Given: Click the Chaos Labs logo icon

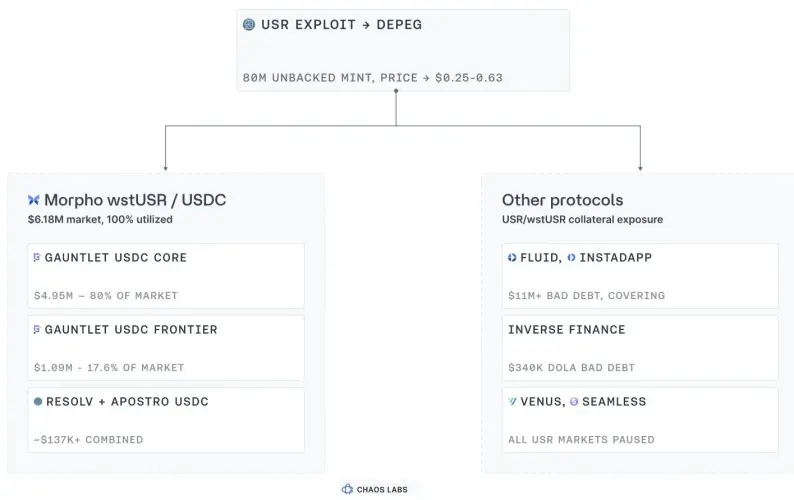Looking at the screenshot, I should click(x=347, y=489).
